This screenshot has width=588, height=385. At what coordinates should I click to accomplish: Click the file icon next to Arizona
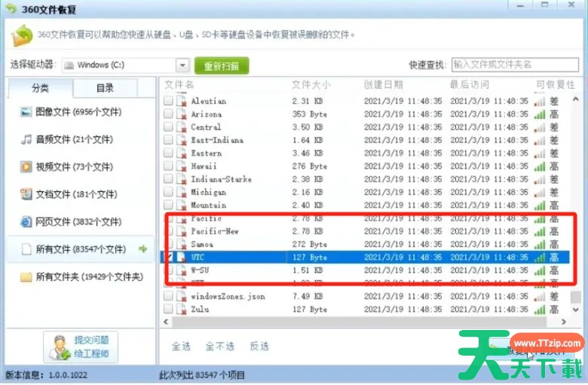(x=182, y=114)
